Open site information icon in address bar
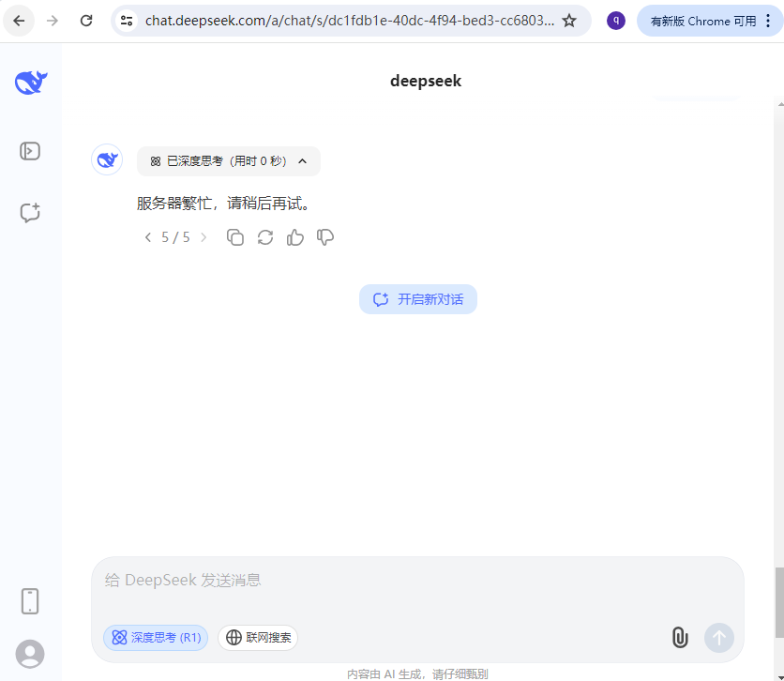Screen dimensions: 784x681 click(x=127, y=21)
